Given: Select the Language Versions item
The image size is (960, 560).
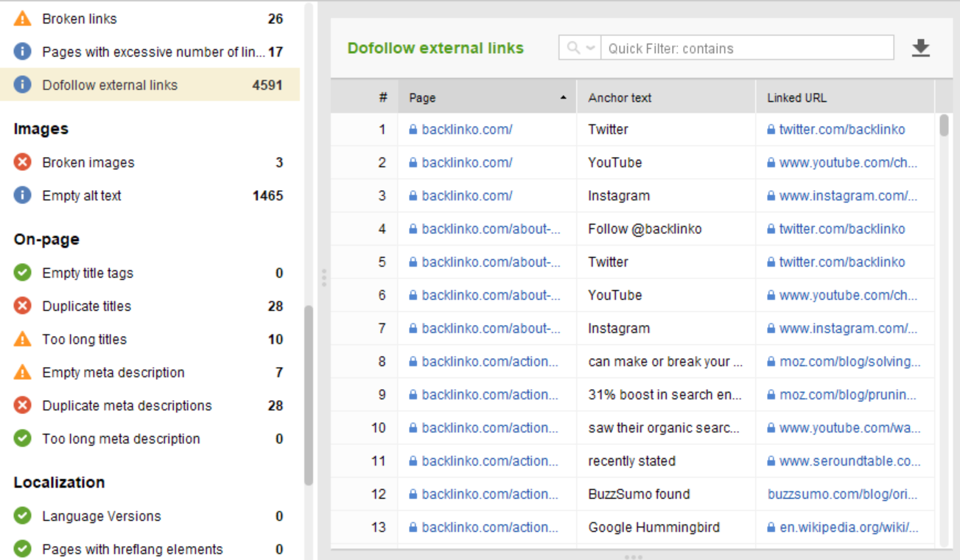Looking at the screenshot, I should pyautogui.click(x=150, y=516).
